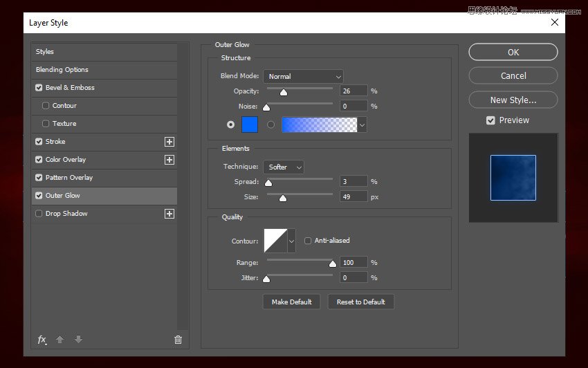
Task: Click the fx effects menu icon
Action: (x=42, y=340)
